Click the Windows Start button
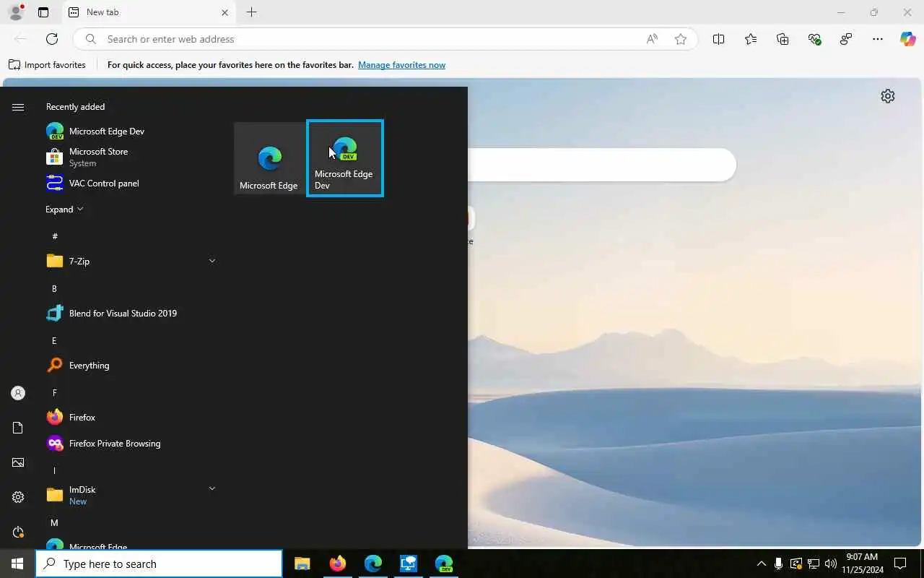The width and height of the screenshot is (924, 578). coord(17,564)
